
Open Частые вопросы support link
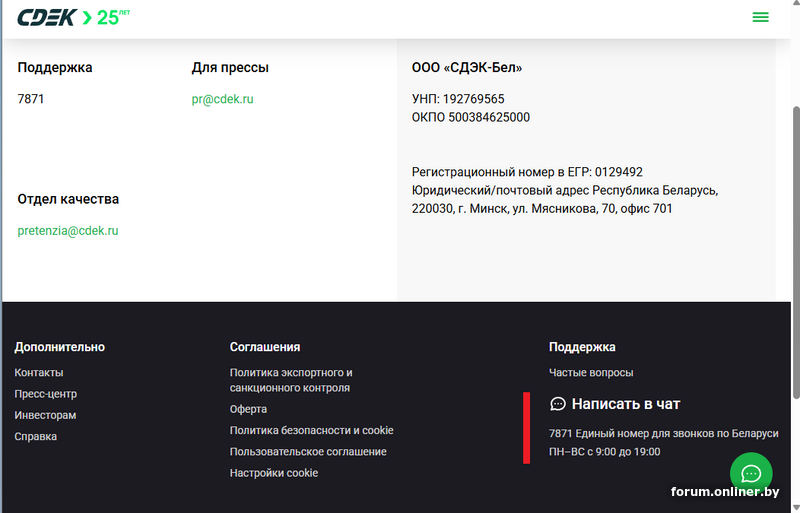[591, 372]
